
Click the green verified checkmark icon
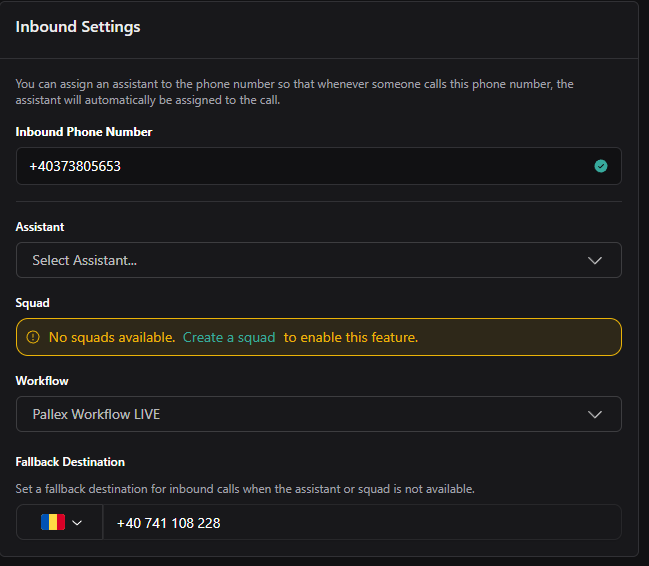pyautogui.click(x=601, y=166)
